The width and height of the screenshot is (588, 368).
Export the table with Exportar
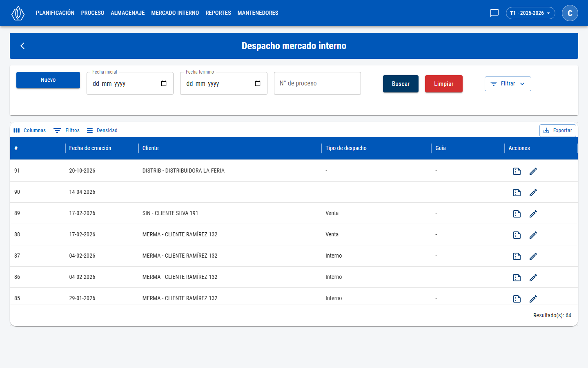point(558,130)
